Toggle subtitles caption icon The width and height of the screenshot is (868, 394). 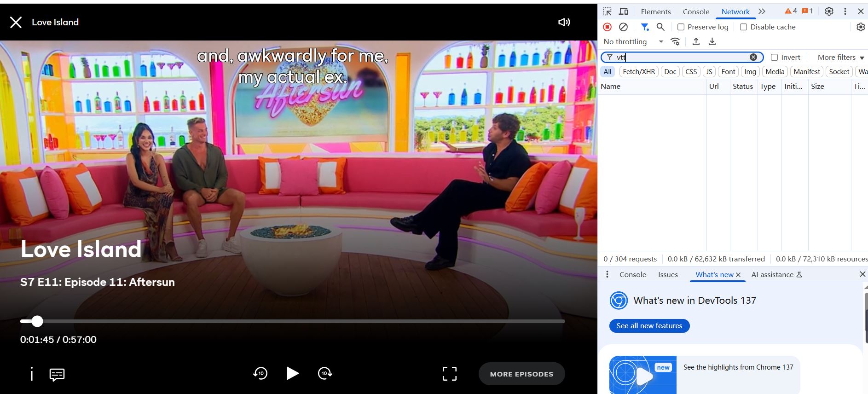tap(57, 374)
